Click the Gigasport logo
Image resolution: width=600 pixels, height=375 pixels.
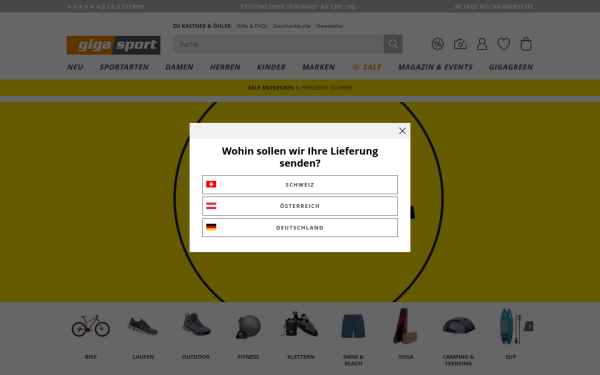pyautogui.click(x=113, y=45)
